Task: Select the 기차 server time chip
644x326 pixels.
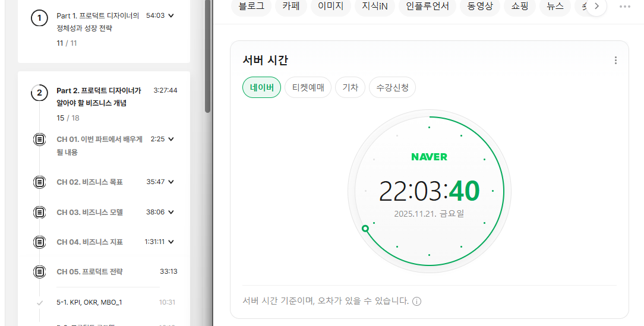Action: (351, 87)
